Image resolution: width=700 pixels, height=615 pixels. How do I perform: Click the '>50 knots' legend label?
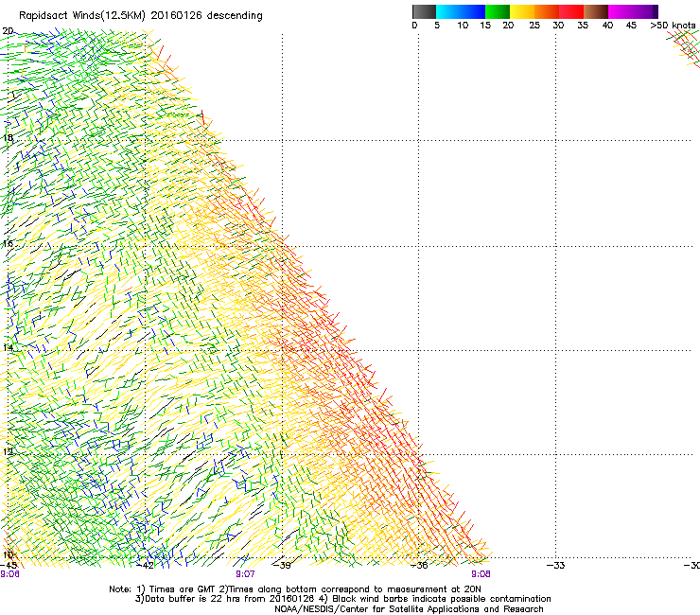coord(673,26)
